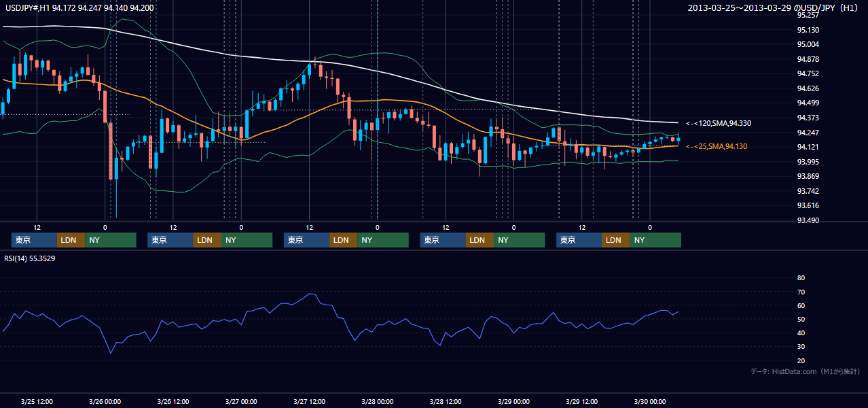Click RSI scale level 50
868x408 pixels.
[801, 319]
